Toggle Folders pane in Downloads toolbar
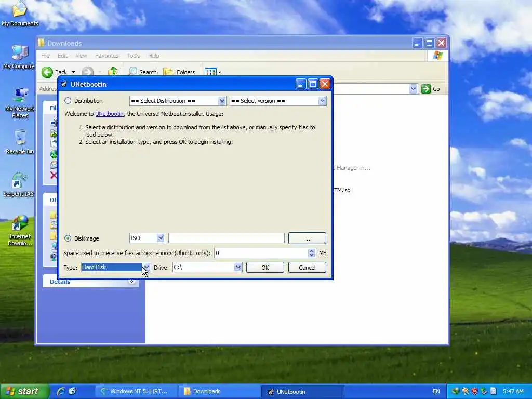 [179, 72]
